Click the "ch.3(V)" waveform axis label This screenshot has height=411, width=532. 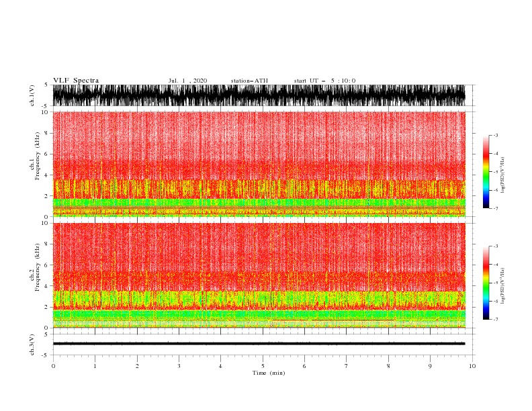[32, 345]
